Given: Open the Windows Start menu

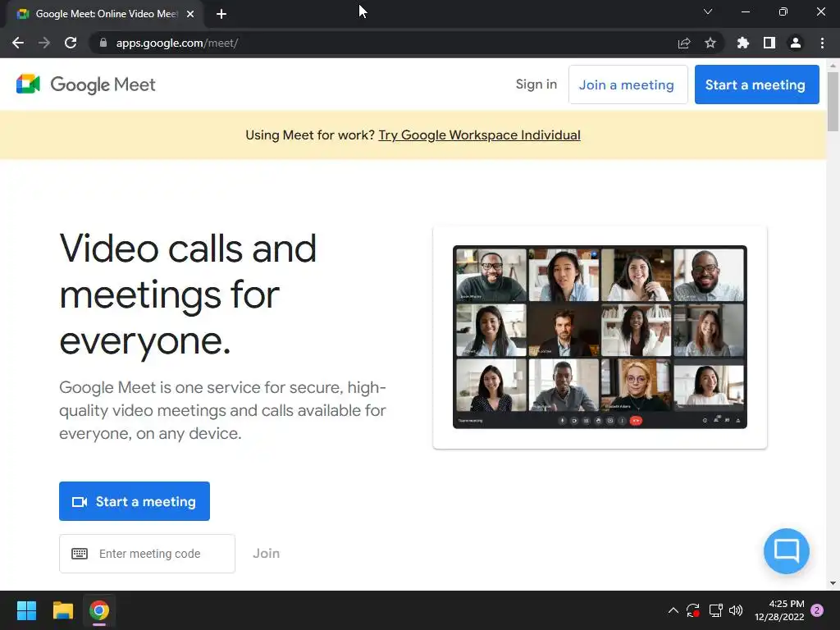Looking at the screenshot, I should click(x=26, y=610).
